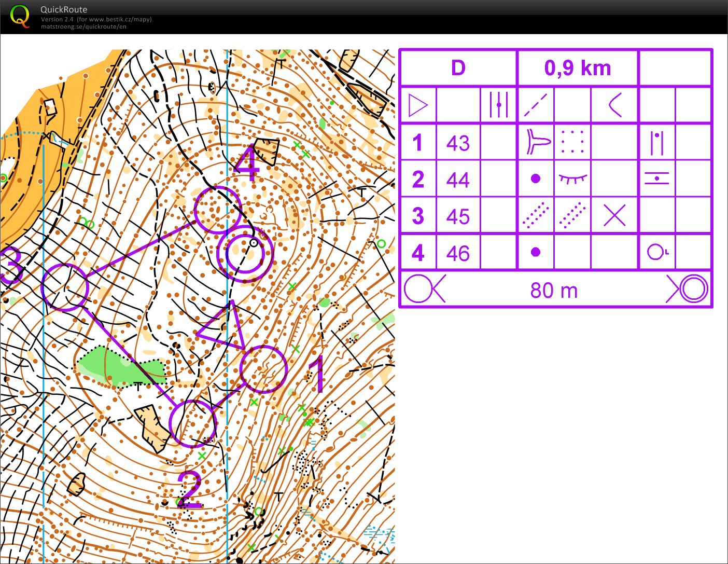Image resolution: width=728 pixels, height=564 pixels.
Task: Select control circle 2 on the map
Action: tap(192, 423)
